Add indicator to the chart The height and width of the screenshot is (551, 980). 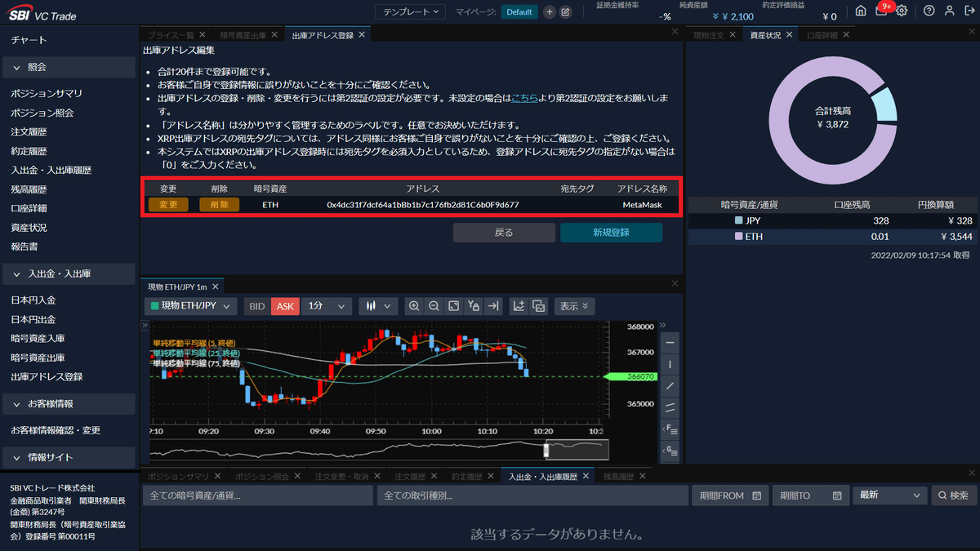point(519,306)
